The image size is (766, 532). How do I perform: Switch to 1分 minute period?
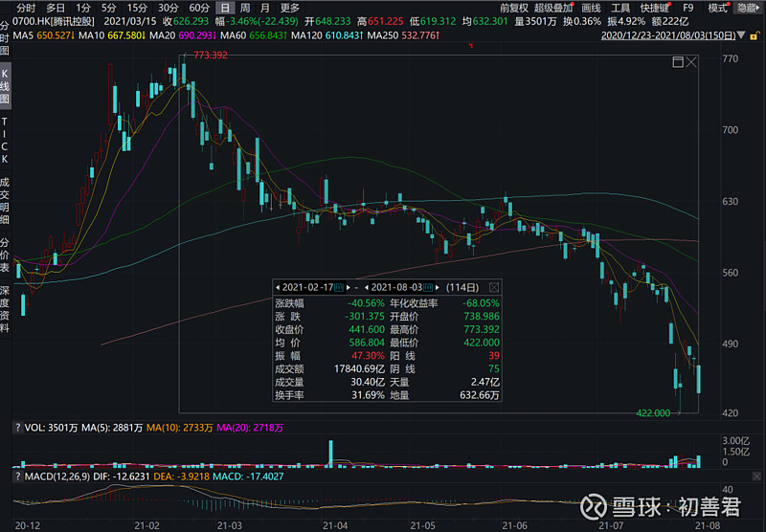click(x=83, y=8)
